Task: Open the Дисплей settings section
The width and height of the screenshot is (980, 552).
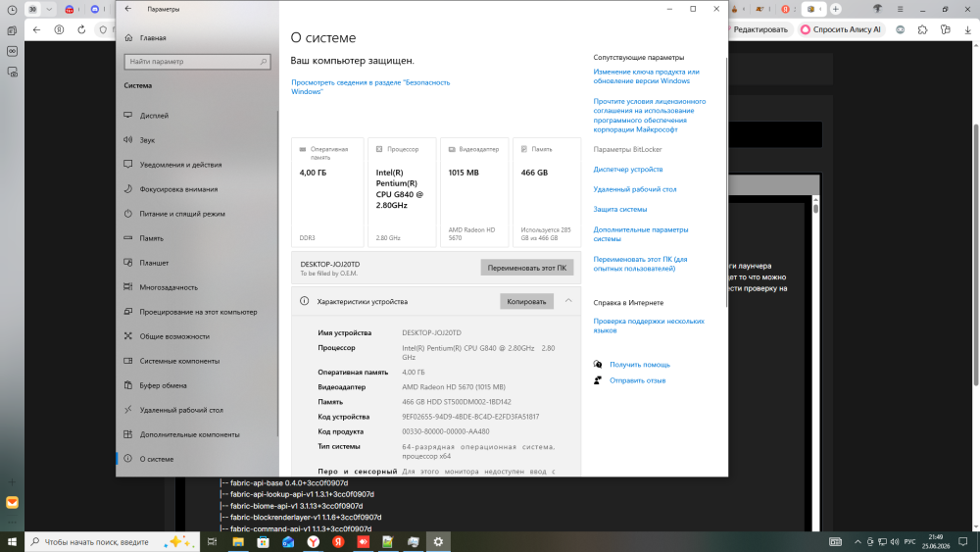Action: [154, 116]
